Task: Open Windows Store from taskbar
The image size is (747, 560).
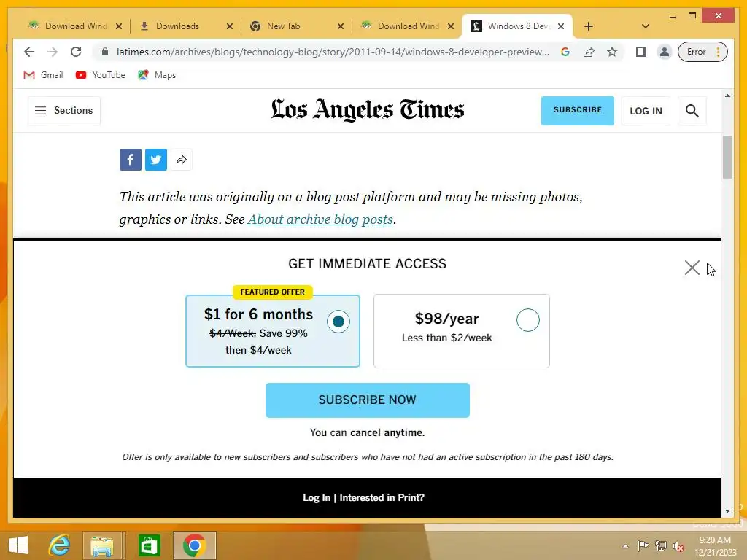Action: (149, 545)
